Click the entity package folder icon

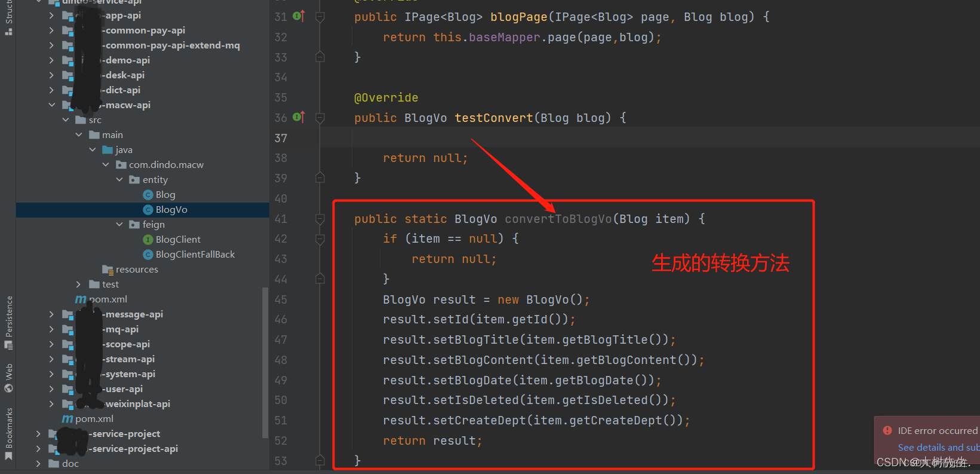tap(134, 180)
